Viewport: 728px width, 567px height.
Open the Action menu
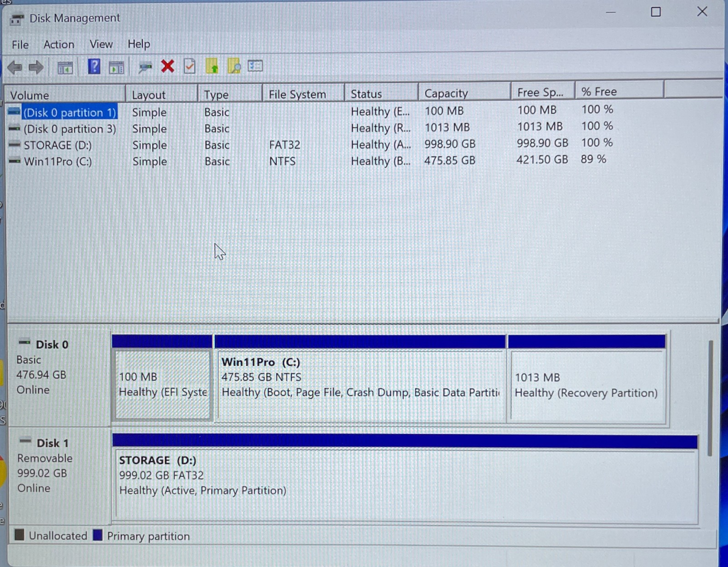coord(59,44)
